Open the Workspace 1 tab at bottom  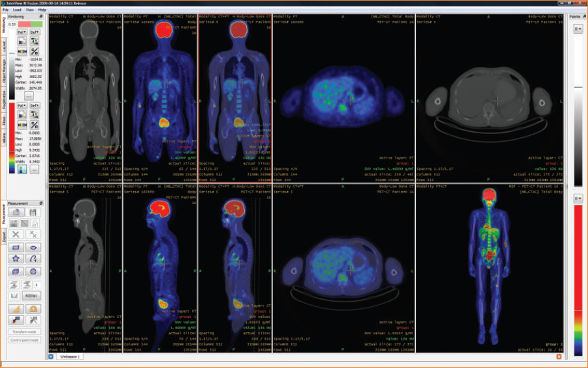[x=70, y=357]
